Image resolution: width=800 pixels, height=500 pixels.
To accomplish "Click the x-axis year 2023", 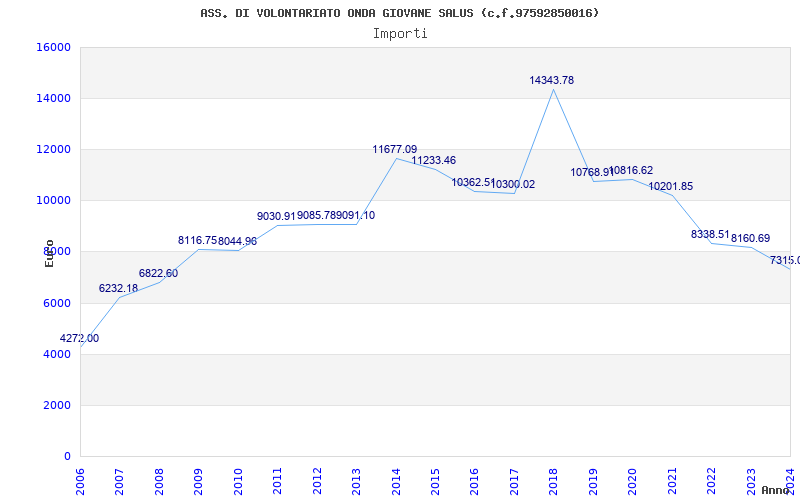I will click(751, 481).
